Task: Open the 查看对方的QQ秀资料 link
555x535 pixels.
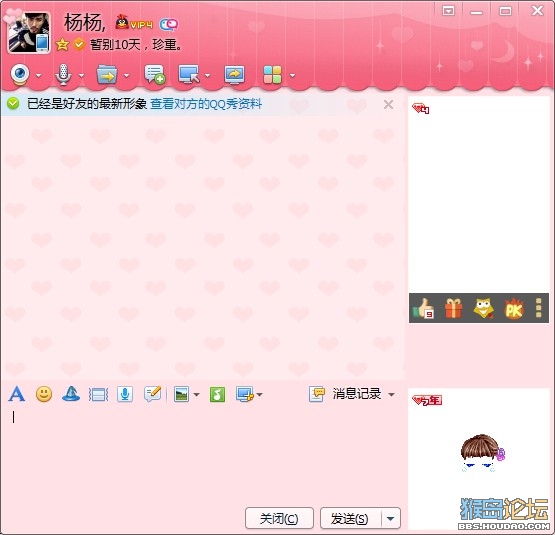Action: pyautogui.click(x=206, y=104)
